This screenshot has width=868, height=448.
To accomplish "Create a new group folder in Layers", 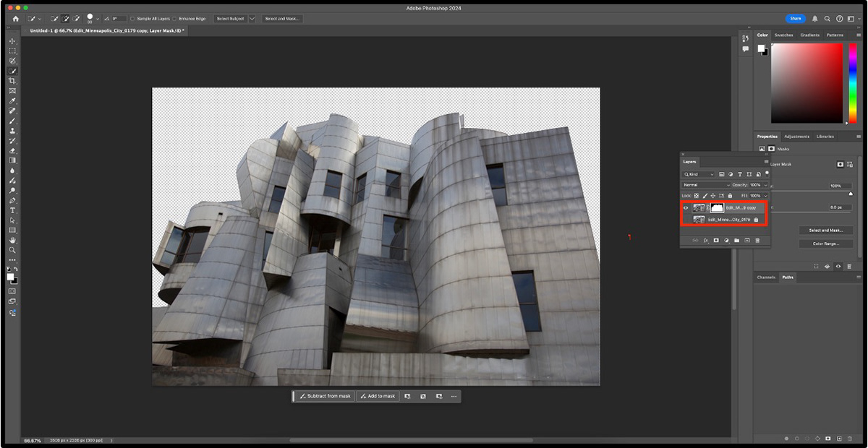I will coord(736,240).
